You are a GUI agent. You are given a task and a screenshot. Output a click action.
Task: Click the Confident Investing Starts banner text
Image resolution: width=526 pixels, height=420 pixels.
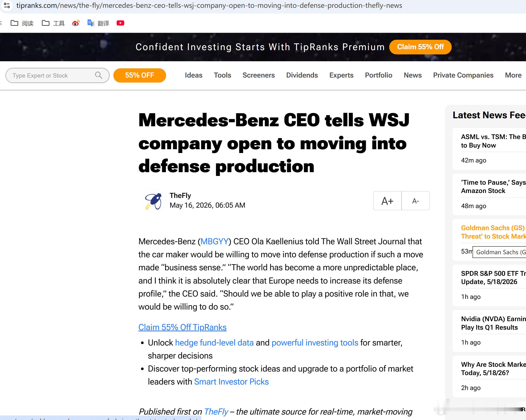[x=260, y=47]
